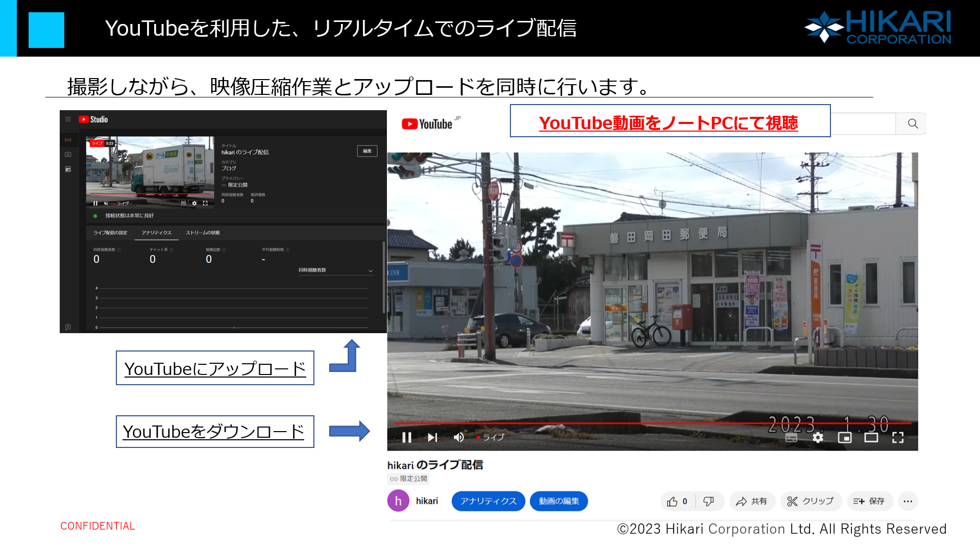Click the YouTube search input field
This screenshot has width=980, height=551.
point(863,124)
